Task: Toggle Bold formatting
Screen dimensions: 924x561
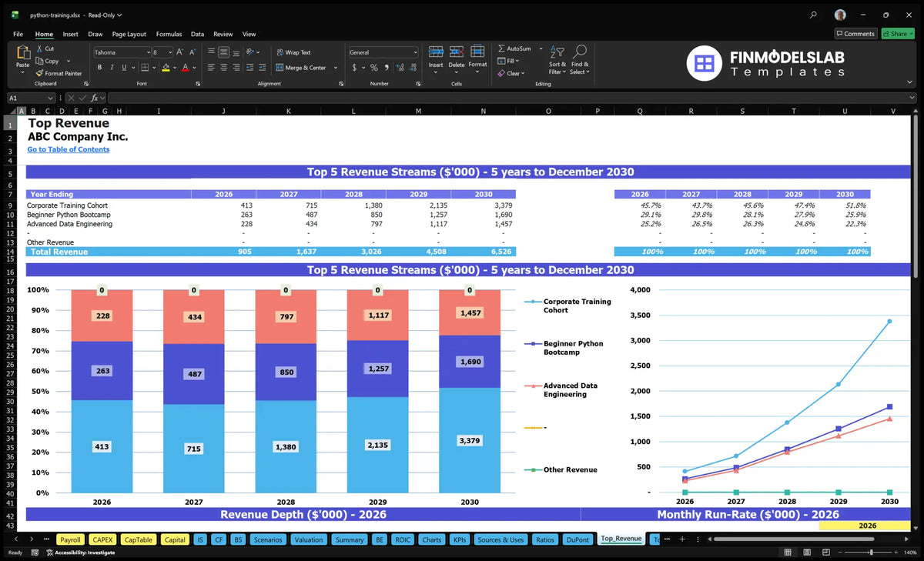Action: click(x=99, y=68)
